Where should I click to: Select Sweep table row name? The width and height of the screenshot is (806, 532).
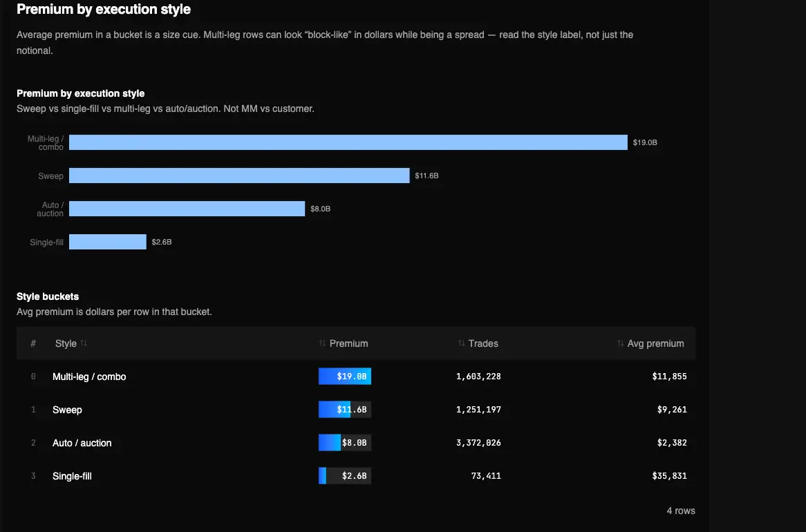[67, 410]
